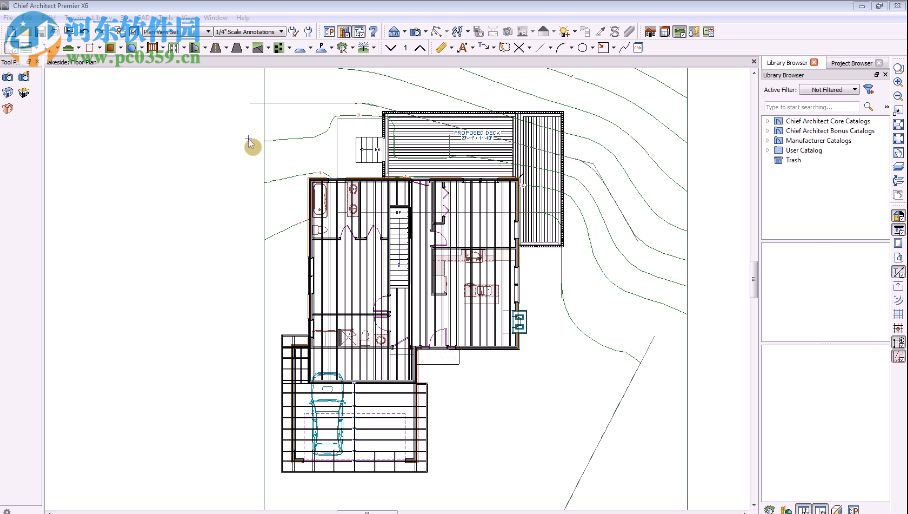Select the Plant tool icon
Viewport: 908px width, 514px height.
[x=342, y=48]
